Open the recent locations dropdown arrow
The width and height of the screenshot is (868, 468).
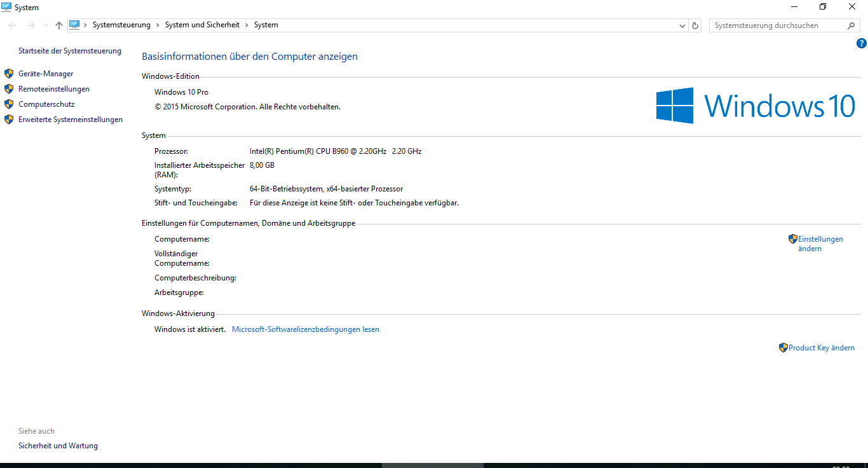coord(45,25)
